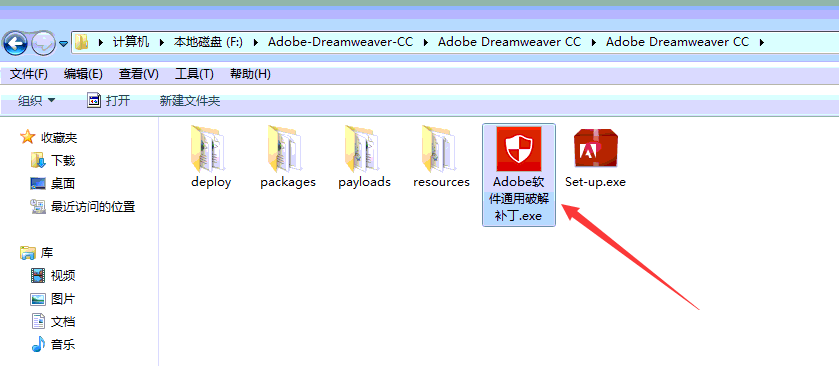Select 库 in navigation pane

47,253
